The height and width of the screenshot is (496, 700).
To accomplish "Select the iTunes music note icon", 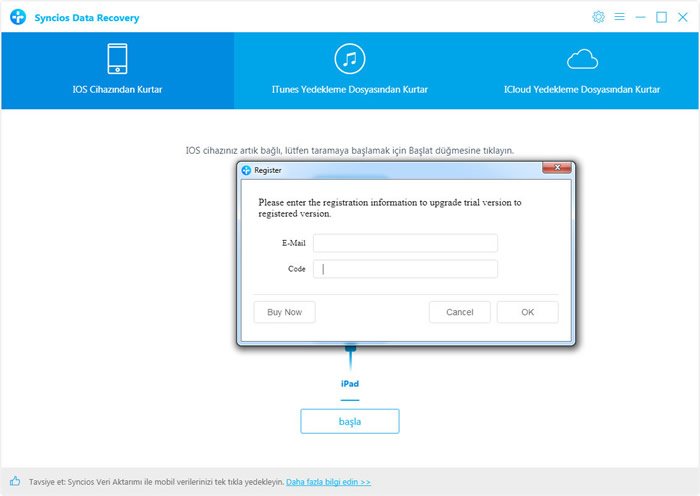I will coord(350,58).
